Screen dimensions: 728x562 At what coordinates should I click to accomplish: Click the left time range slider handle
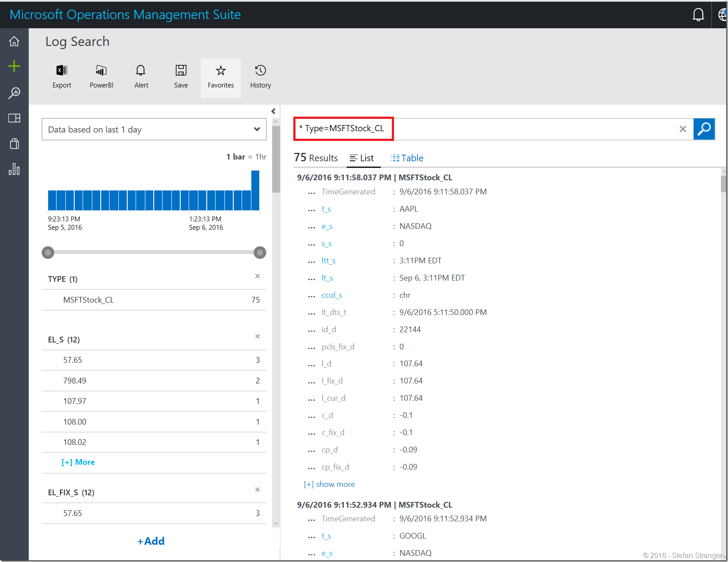48,253
